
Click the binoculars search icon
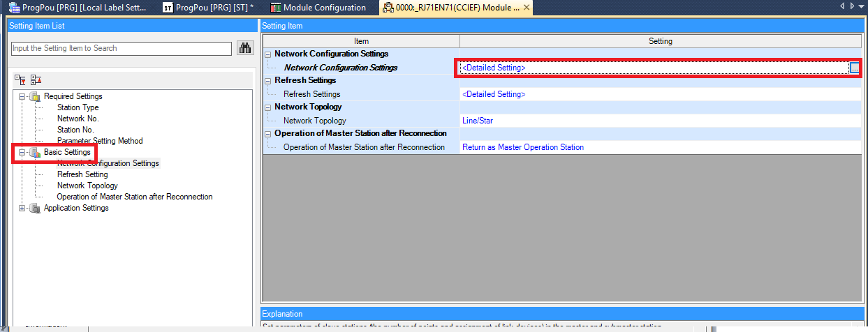(245, 48)
